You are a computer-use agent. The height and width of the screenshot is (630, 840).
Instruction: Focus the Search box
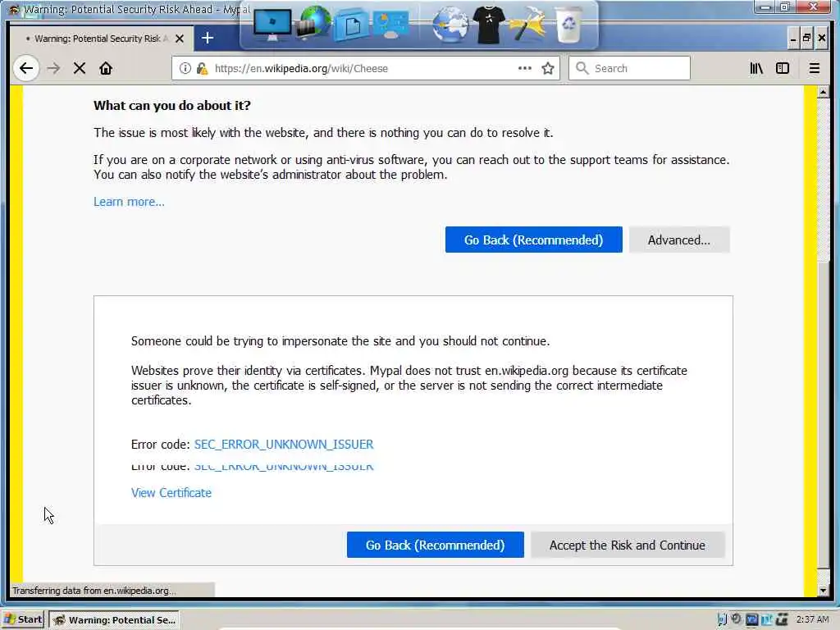tap(629, 68)
